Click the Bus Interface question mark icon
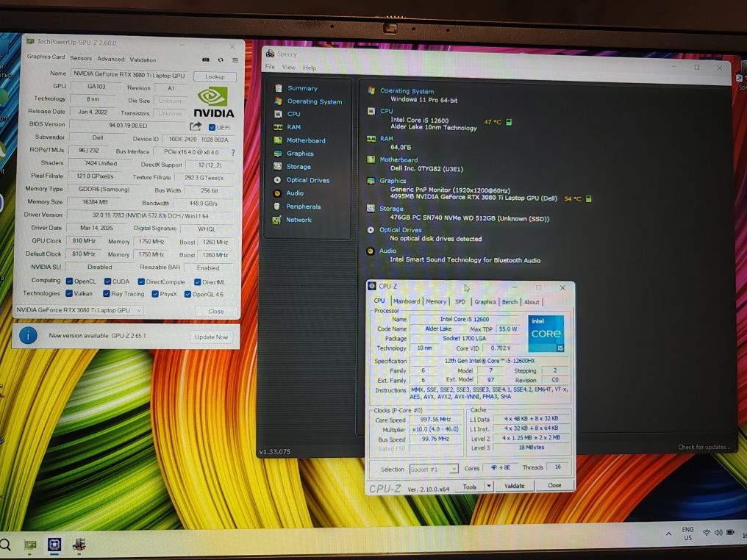 [233, 152]
